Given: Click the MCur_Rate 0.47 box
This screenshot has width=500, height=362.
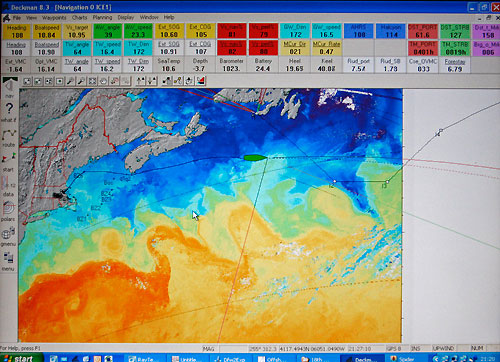Looking at the screenshot, I should pyautogui.click(x=326, y=48).
